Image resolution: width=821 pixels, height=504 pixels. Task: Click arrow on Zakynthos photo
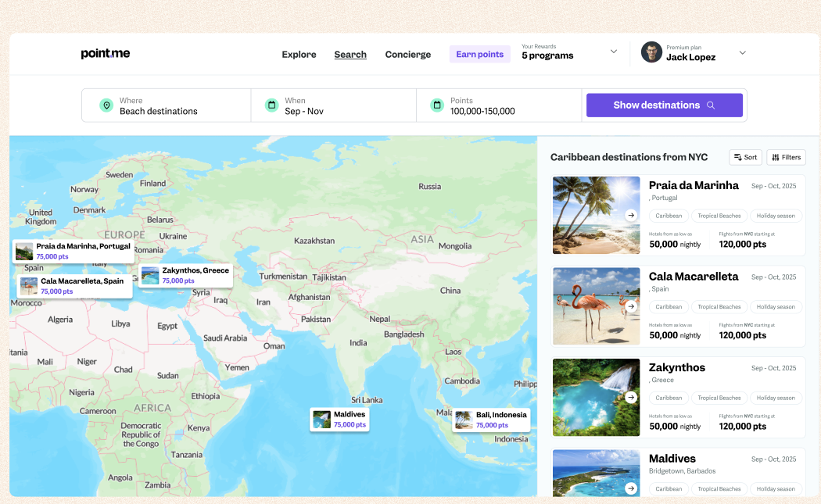click(631, 397)
